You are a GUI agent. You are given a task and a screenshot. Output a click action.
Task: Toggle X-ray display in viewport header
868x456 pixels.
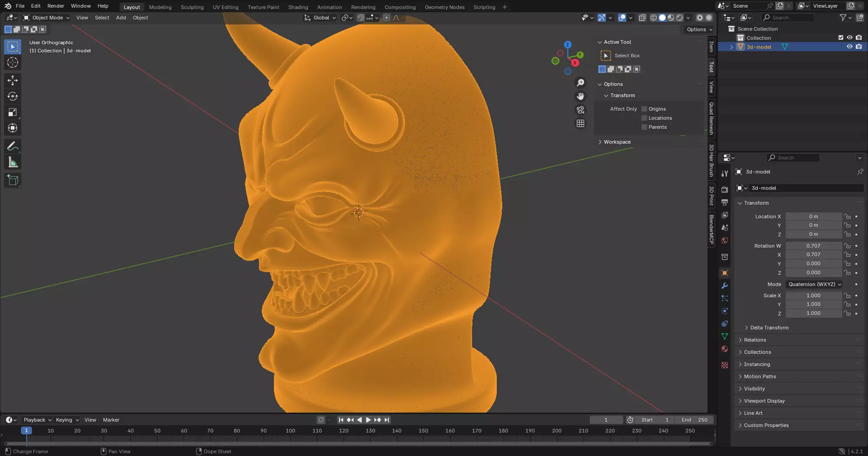642,18
